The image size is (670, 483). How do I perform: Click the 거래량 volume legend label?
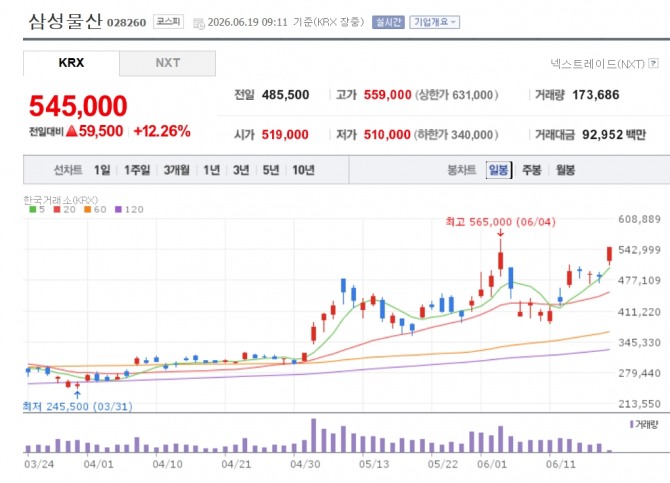pyautogui.click(x=644, y=424)
